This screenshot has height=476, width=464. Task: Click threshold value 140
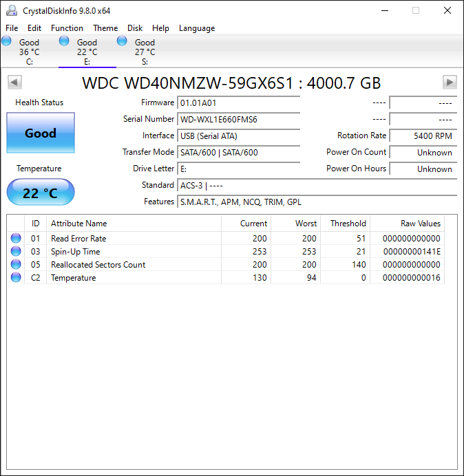(x=359, y=265)
